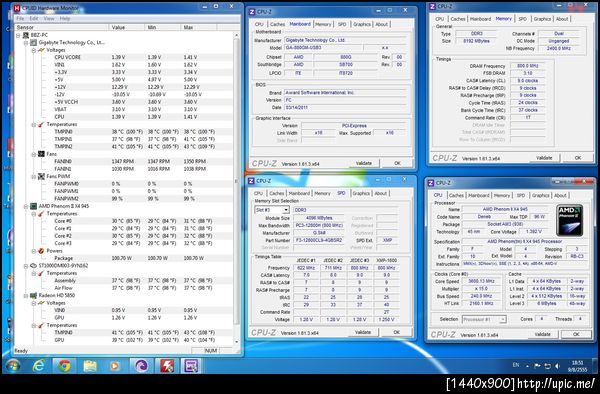Collapse the BBZ-PC root node
Viewport: 600px width, 394px height.
click(x=18, y=35)
